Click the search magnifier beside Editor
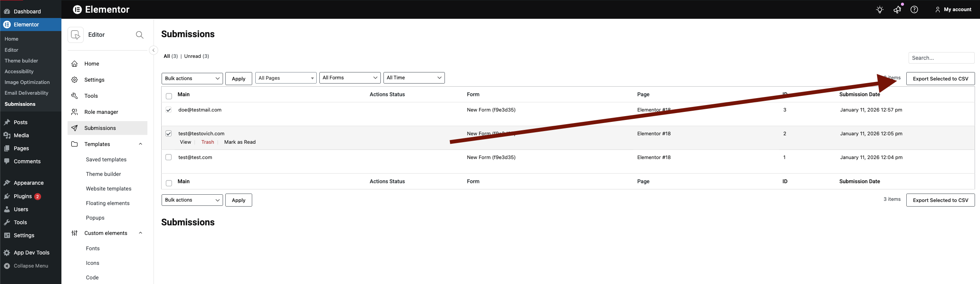Viewport: 980px width, 284px height. click(140, 35)
